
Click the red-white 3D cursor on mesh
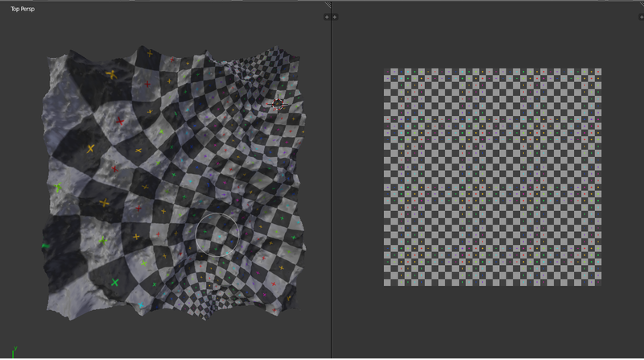(278, 104)
